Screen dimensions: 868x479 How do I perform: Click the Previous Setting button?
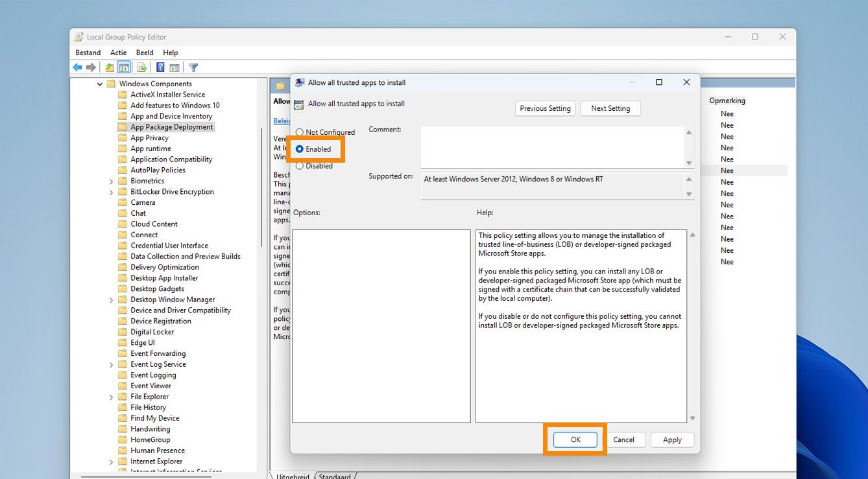pos(545,108)
